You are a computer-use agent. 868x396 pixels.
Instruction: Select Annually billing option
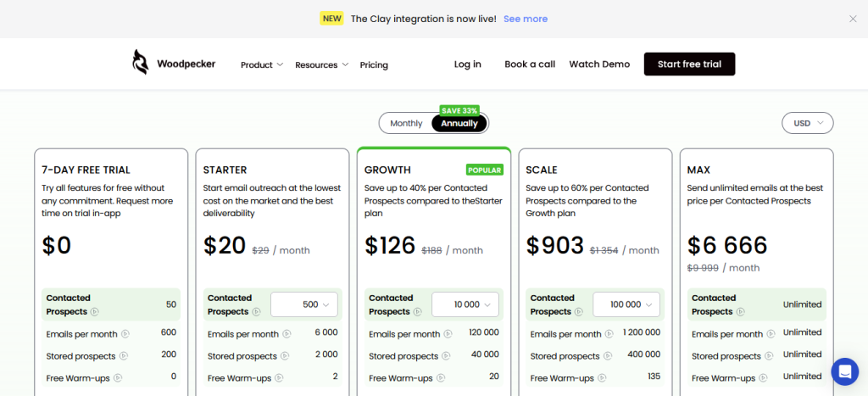[459, 124]
